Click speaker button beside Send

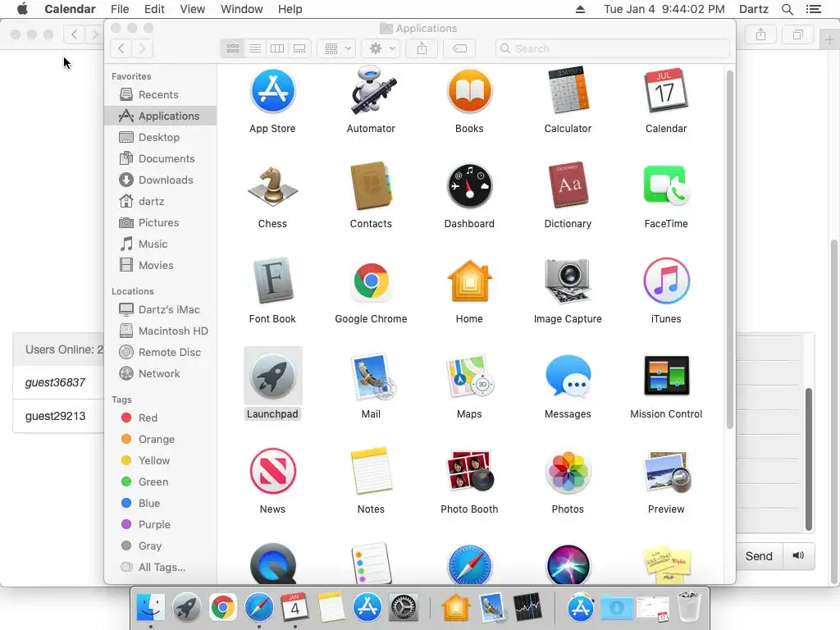tap(798, 556)
